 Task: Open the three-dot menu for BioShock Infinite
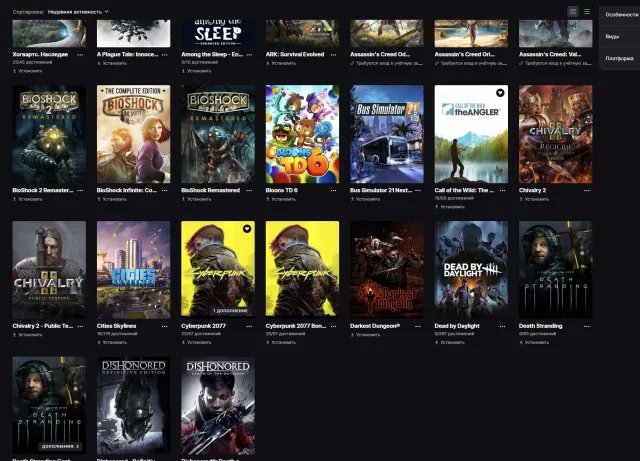click(164, 191)
